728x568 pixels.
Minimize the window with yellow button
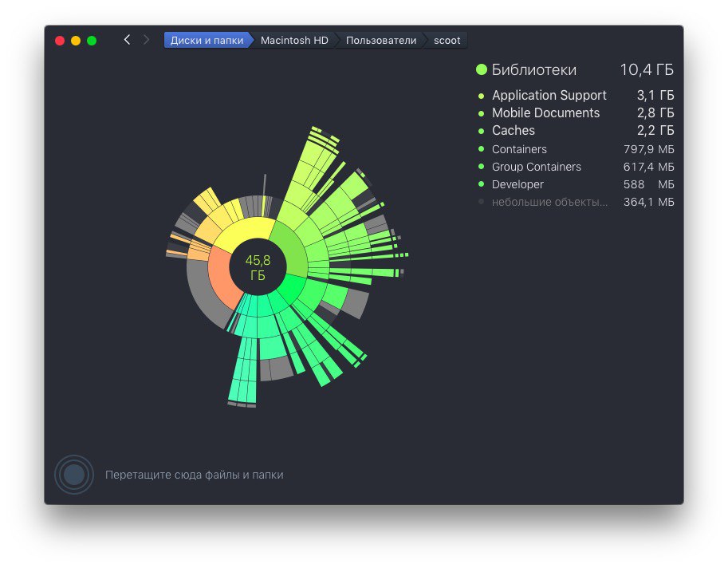pyautogui.click(x=76, y=41)
